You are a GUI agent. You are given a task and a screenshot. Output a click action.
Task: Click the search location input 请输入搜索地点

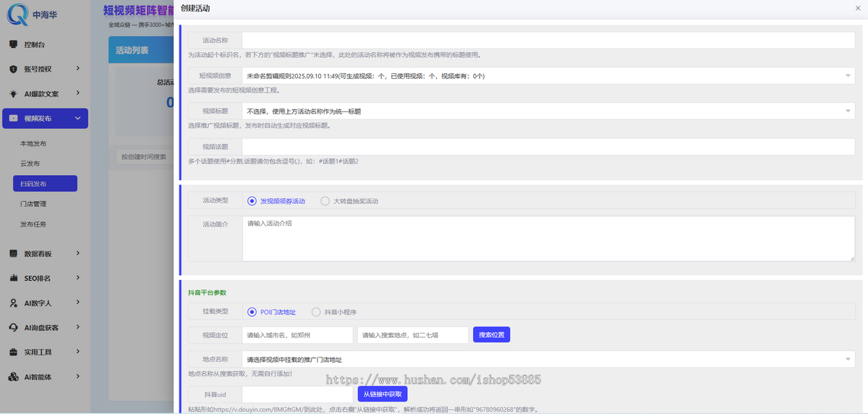pos(412,335)
